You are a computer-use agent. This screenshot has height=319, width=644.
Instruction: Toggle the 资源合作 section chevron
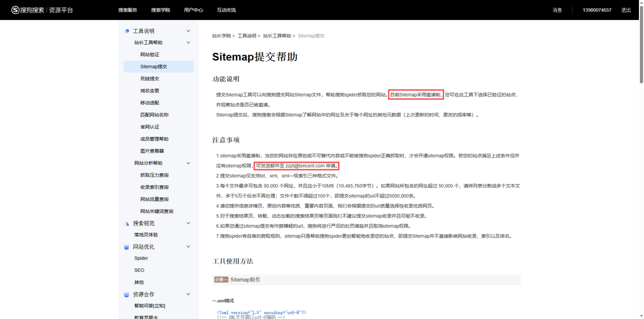(189, 295)
